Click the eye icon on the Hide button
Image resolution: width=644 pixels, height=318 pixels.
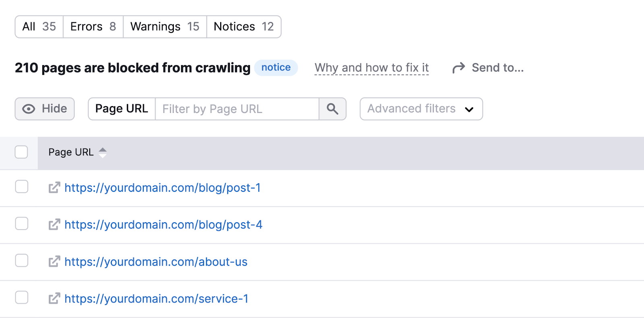pos(28,109)
